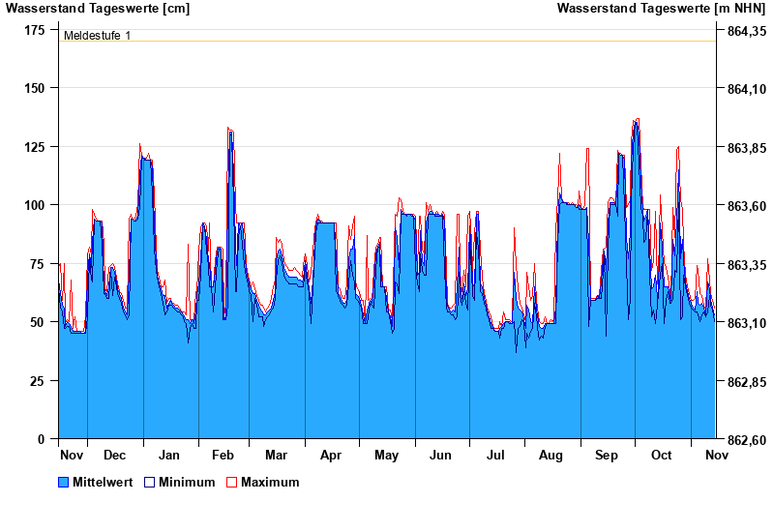Click the Meldestufe 1 threshold label
Screen dimensions: 774x532
click(x=97, y=36)
